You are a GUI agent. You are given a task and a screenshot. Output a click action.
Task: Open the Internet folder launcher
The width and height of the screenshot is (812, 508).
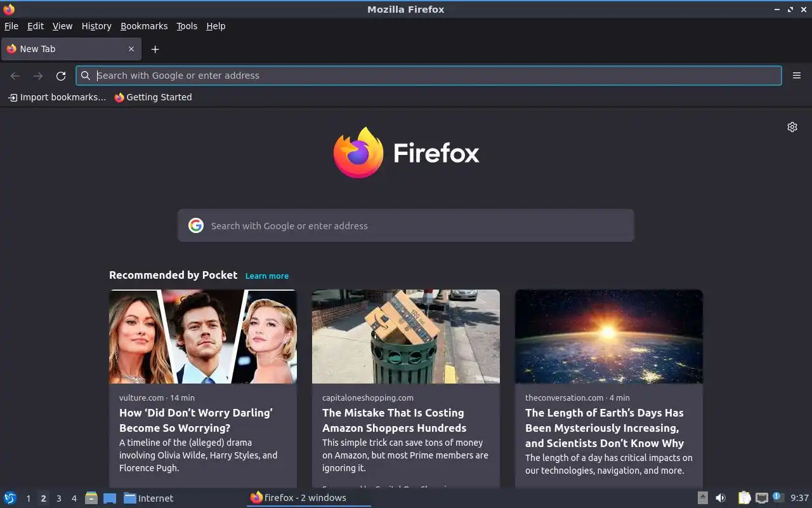148,498
